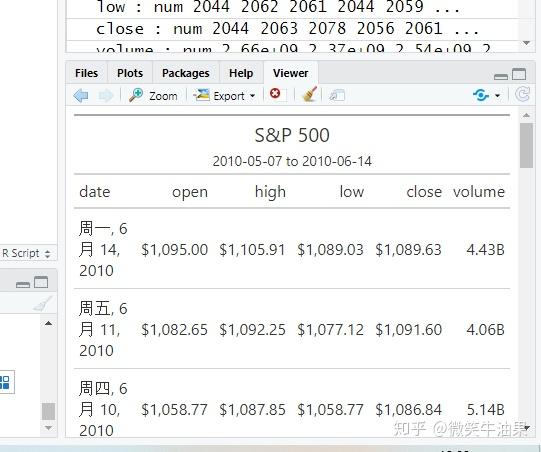Expand the publish options dropdown arrow
Screen dimensions: 541x452
click(498, 96)
